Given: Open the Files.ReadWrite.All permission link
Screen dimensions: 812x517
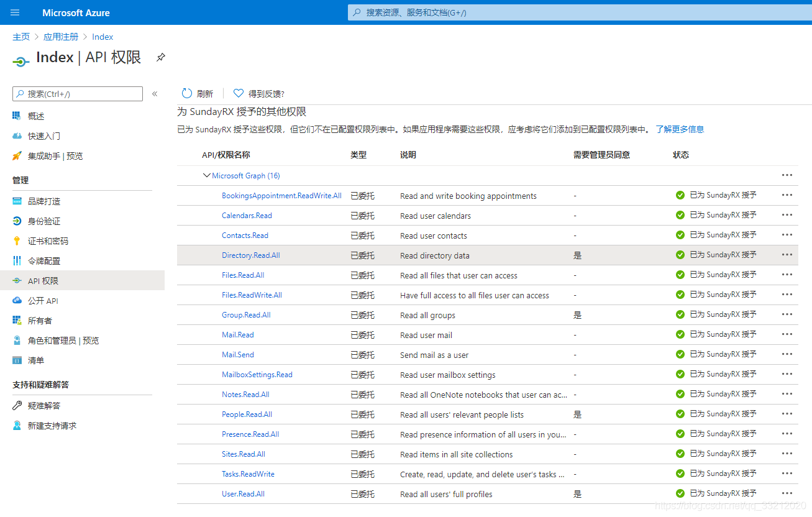Looking at the screenshot, I should [252, 295].
